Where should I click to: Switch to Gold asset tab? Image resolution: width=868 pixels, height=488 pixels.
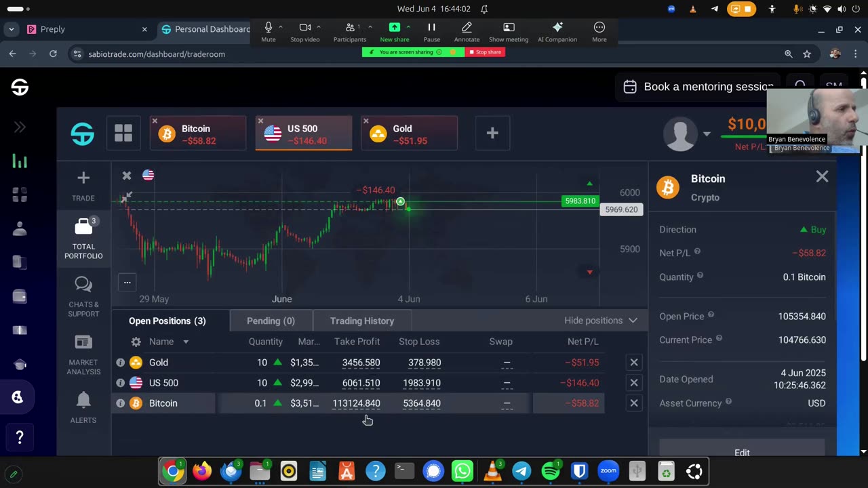pyautogui.click(x=409, y=134)
